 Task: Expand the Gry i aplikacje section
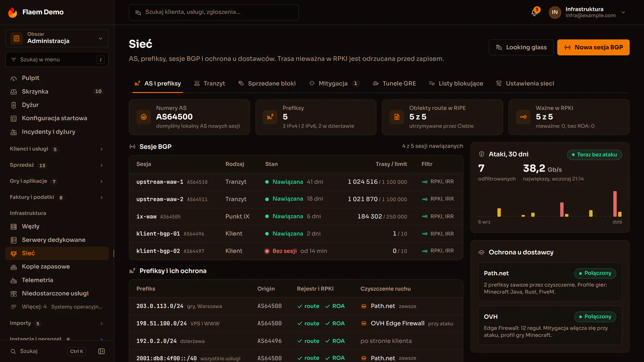point(57,181)
